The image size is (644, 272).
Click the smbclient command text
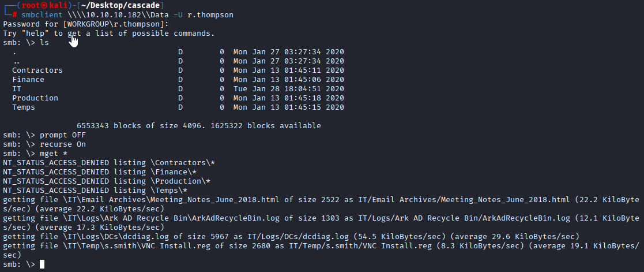[x=42, y=15]
